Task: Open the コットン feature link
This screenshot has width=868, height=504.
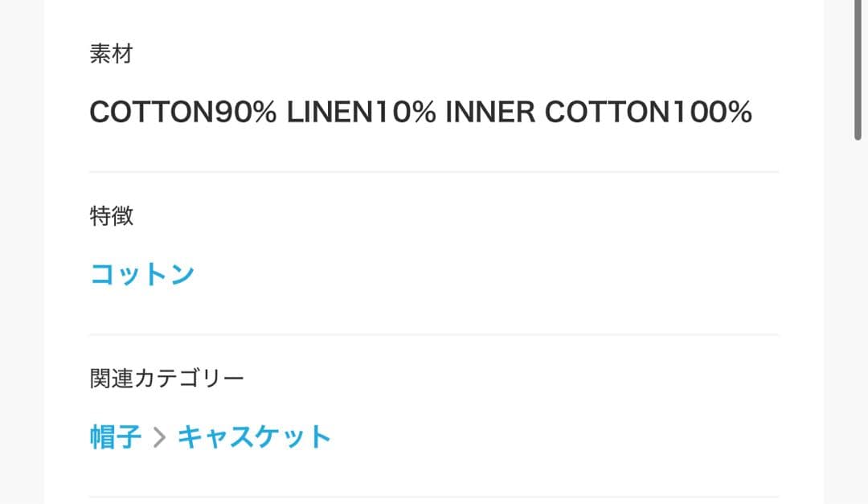Action: 141,274
